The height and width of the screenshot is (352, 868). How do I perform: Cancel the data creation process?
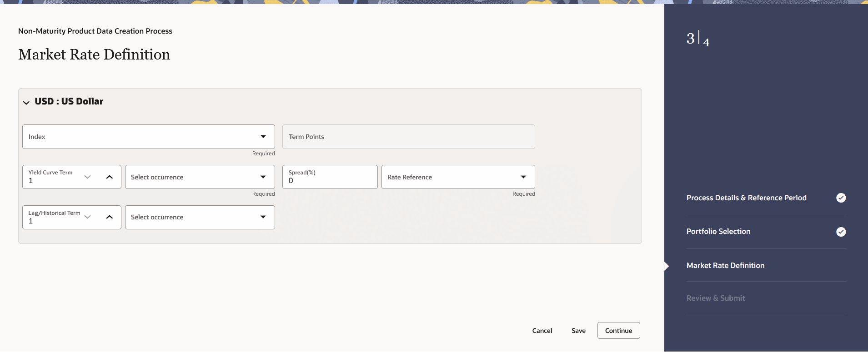point(542,331)
